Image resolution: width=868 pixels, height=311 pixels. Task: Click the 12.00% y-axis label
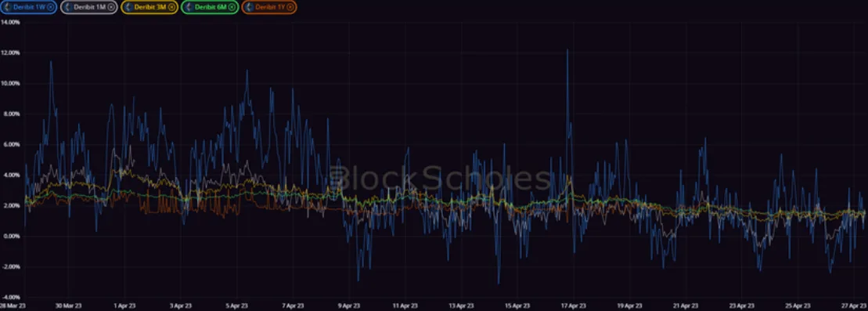pyautogui.click(x=10, y=52)
